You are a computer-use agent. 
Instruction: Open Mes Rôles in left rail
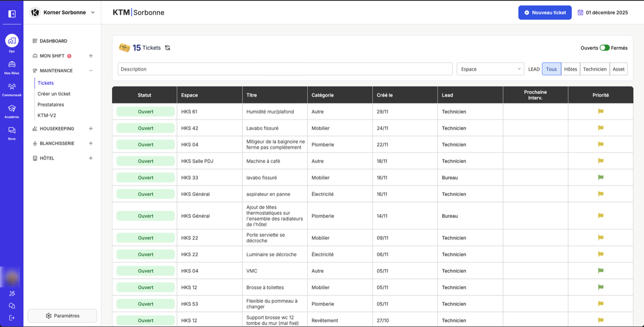pyautogui.click(x=12, y=65)
